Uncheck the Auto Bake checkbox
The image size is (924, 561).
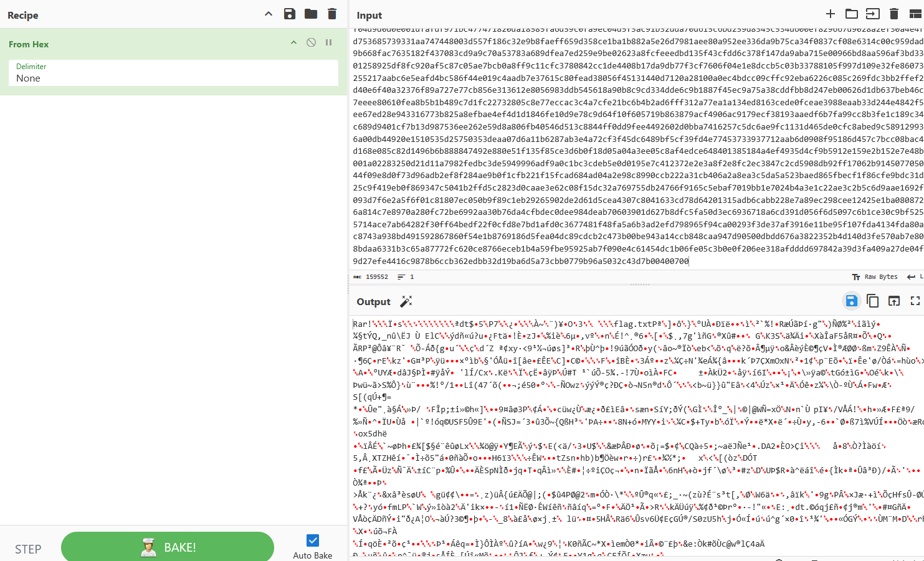pyautogui.click(x=313, y=540)
